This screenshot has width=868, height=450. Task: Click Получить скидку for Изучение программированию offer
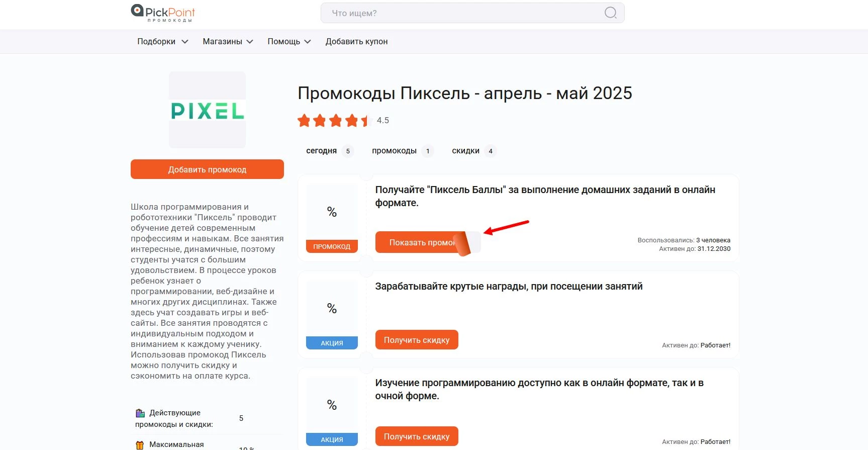[x=417, y=436]
